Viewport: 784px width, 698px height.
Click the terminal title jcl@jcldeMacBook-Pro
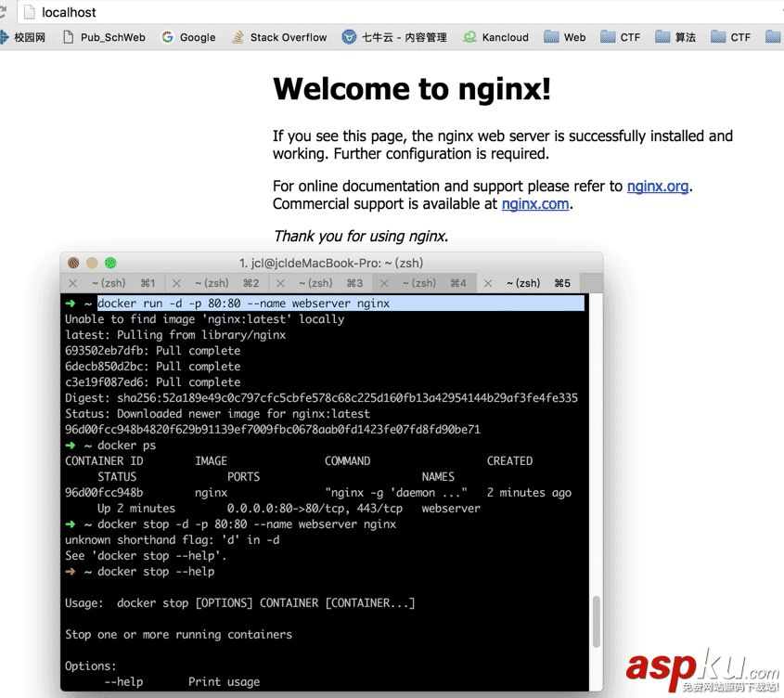coord(331,264)
